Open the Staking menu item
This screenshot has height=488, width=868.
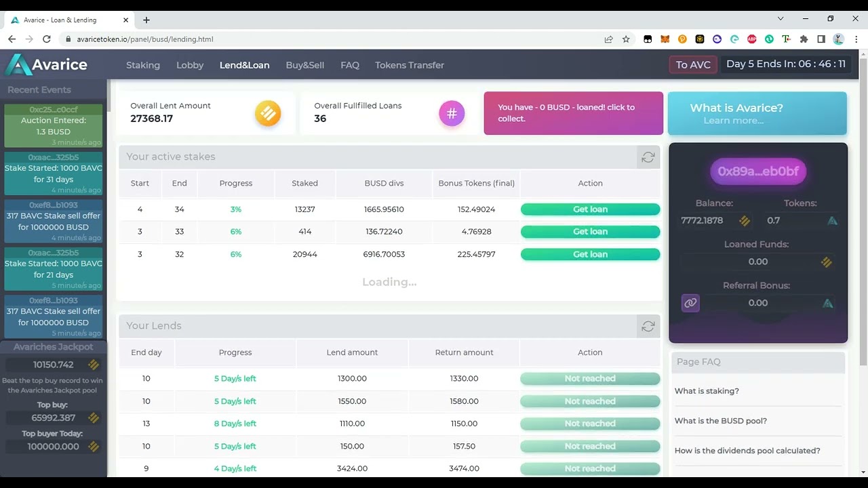[x=143, y=65]
